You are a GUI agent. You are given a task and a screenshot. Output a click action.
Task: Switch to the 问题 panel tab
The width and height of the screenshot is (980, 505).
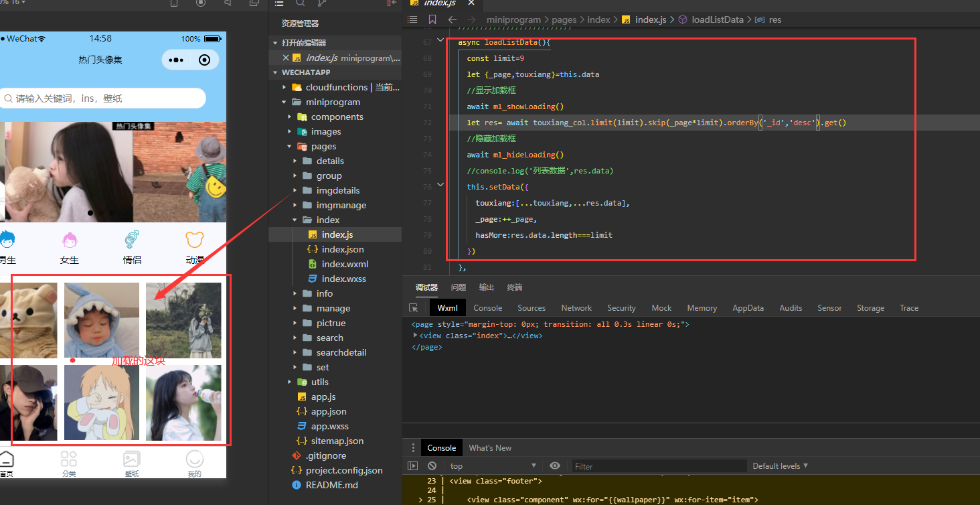tap(459, 287)
